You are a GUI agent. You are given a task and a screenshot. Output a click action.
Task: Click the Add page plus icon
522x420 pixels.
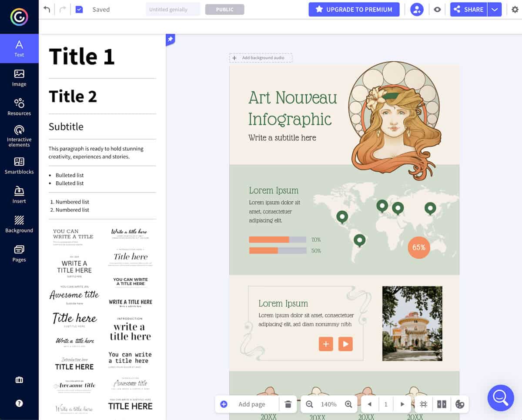(x=224, y=404)
